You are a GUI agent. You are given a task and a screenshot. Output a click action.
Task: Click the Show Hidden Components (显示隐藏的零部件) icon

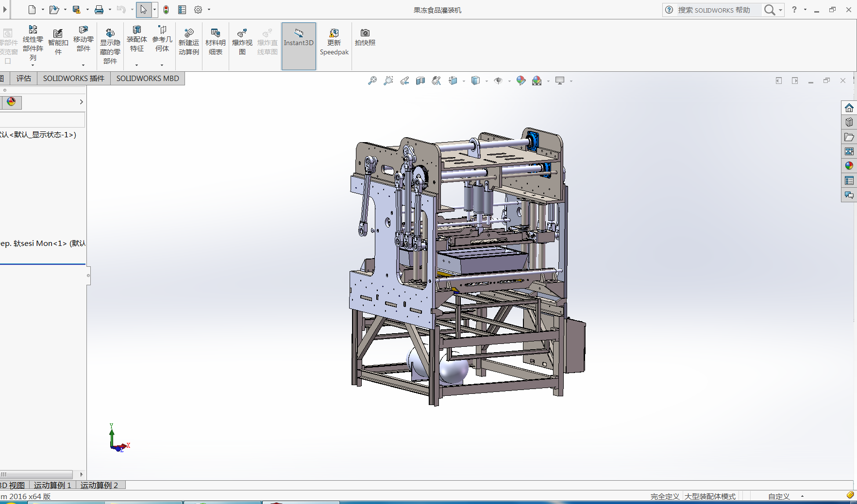110,46
